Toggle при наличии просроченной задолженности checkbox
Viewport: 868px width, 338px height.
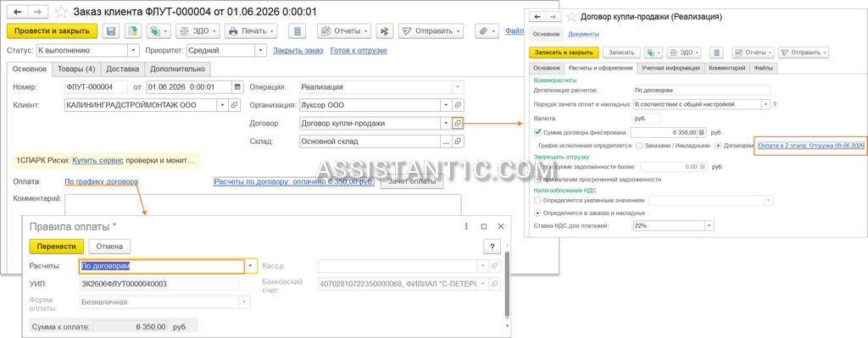click(x=537, y=180)
